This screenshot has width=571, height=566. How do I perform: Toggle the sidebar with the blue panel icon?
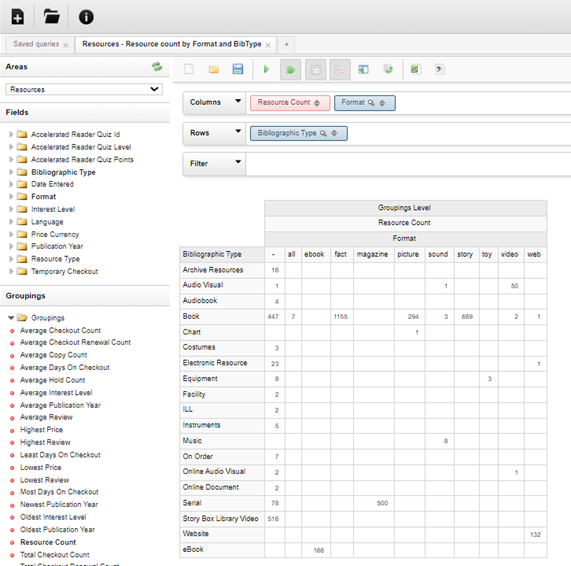tap(363, 69)
